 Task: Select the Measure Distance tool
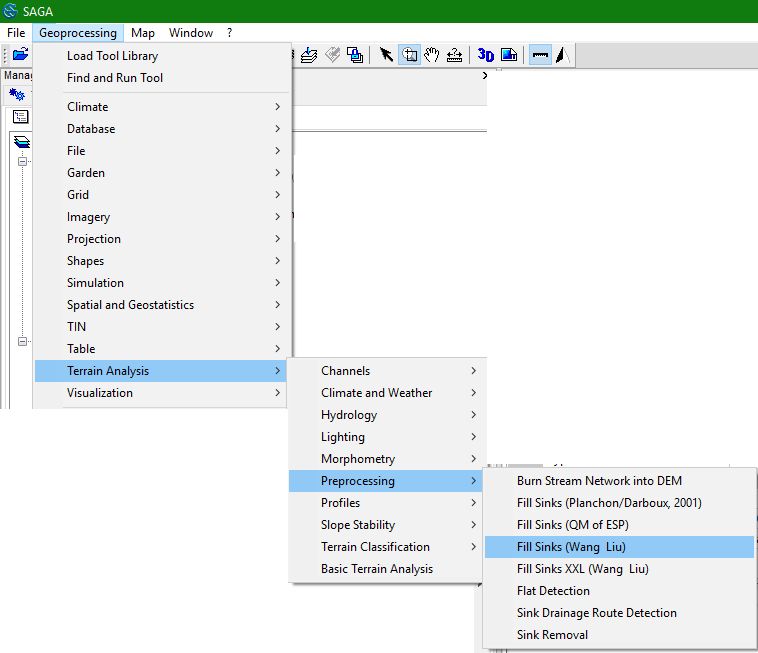pyautogui.click(x=454, y=55)
